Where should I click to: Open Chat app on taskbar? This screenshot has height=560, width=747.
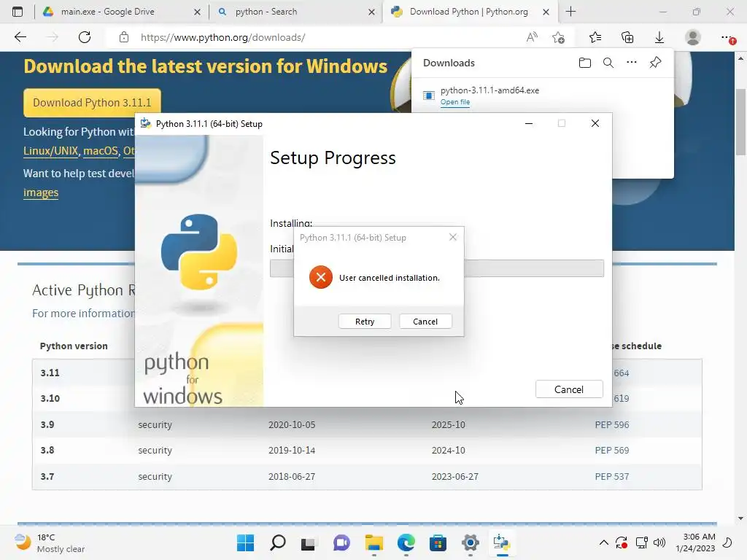pyautogui.click(x=341, y=542)
